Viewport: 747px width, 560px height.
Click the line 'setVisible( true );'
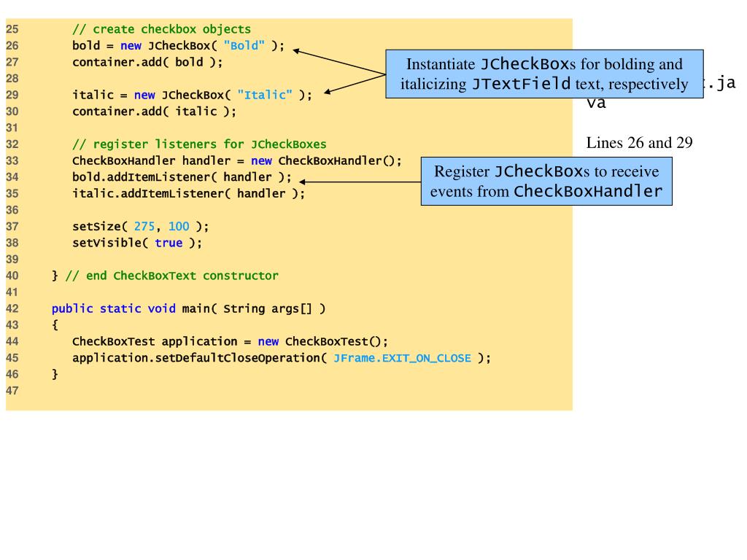click(x=137, y=243)
